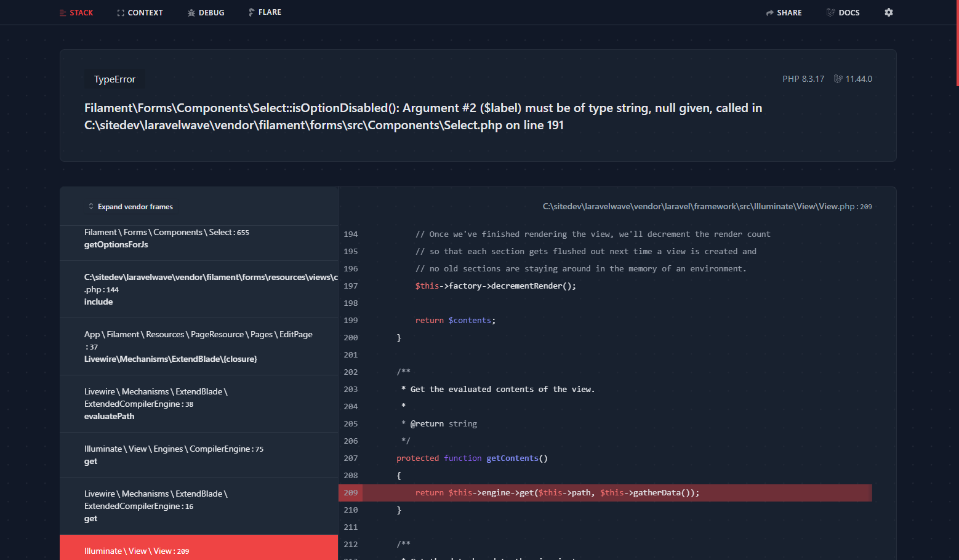Click the highlighted line number 209
The width and height of the screenshot is (959, 560).
(x=351, y=493)
